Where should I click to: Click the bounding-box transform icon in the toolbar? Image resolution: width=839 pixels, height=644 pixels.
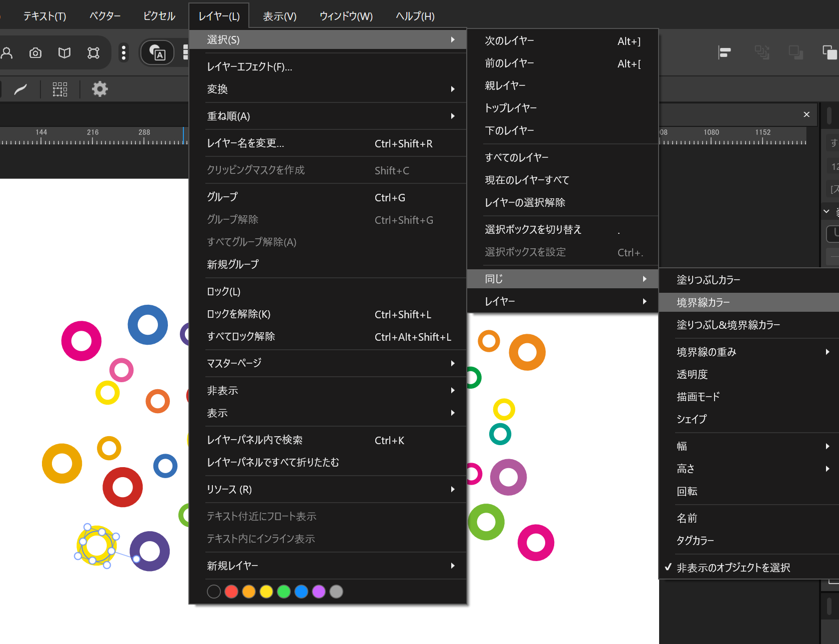(x=93, y=53)
